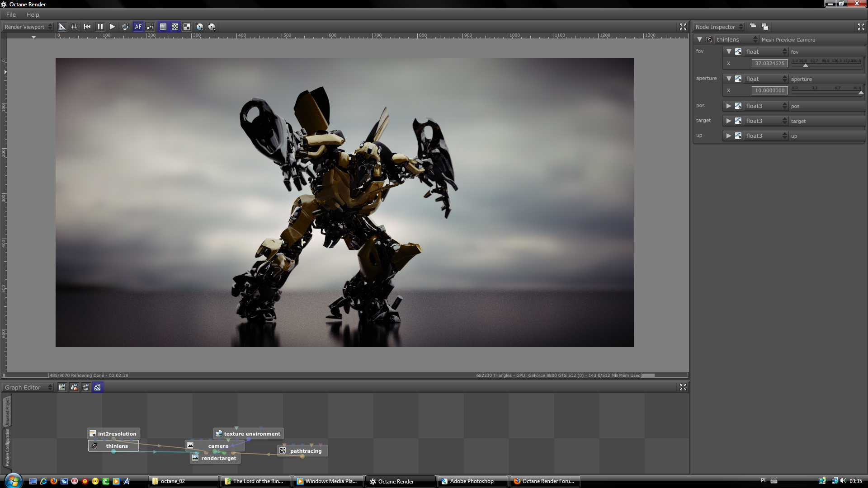Viewport: 868px width, 488px height.
Task: Select the texture environment node
Action: pyautogui.click(x=251, y=434)
